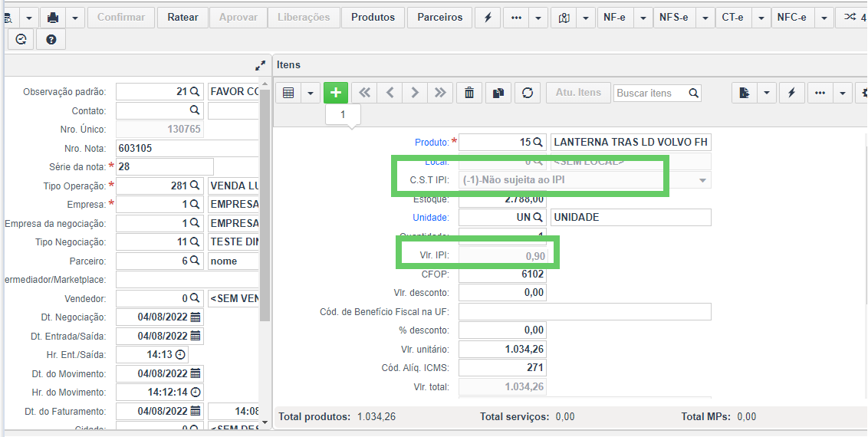Click the Cód. Alíq. ICMS field

503,367
